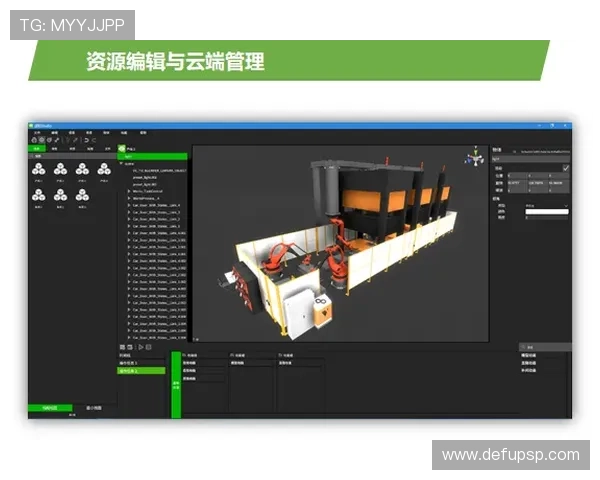
Task: Open the 文件 menu
Action: click(x=37, y=132)
